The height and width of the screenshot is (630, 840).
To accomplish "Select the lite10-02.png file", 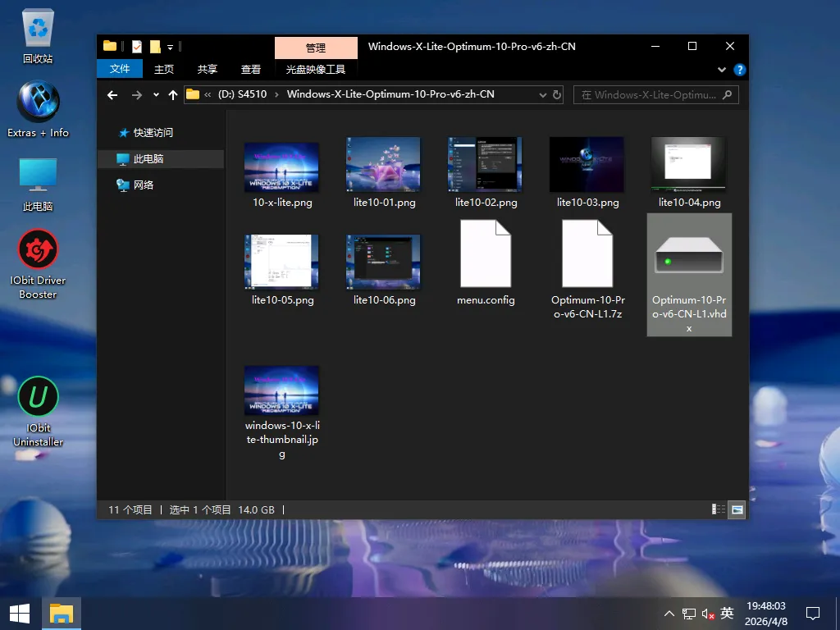I will [x=486, y=172].
